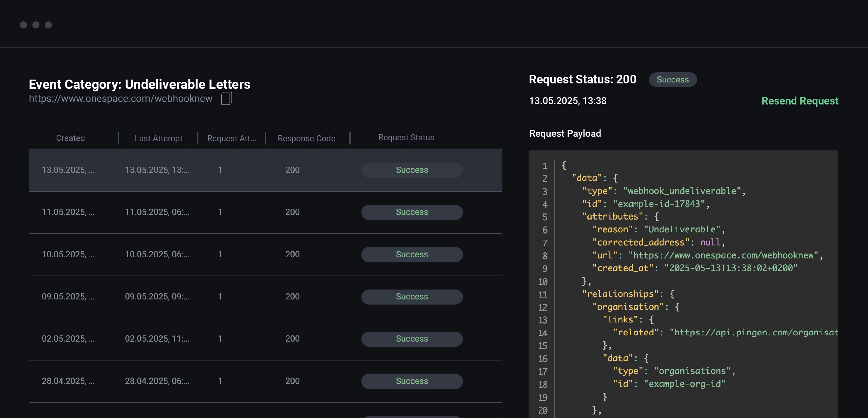This screenshot has height=418, width=868.
Task: Select the Success pill on the 11.05.2025 row
Action: [412, 212]
